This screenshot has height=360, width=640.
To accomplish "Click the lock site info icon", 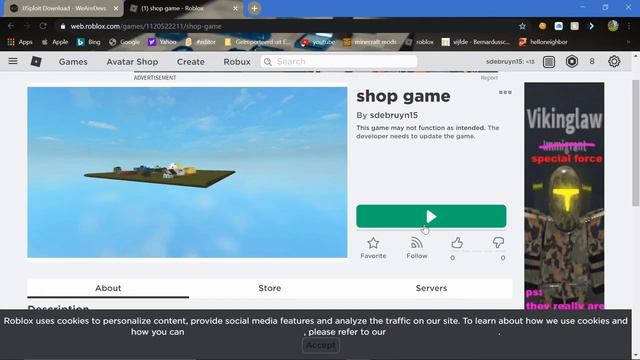I will (62, 26).
